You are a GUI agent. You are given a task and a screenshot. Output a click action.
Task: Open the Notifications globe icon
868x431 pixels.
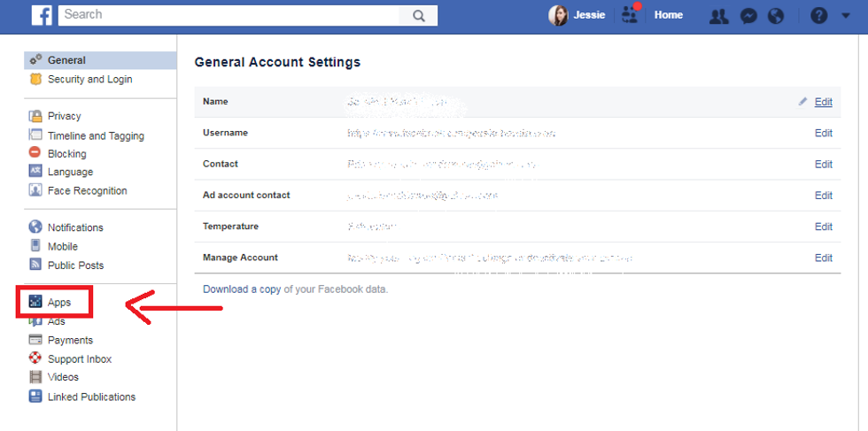[x=776, y=16]
